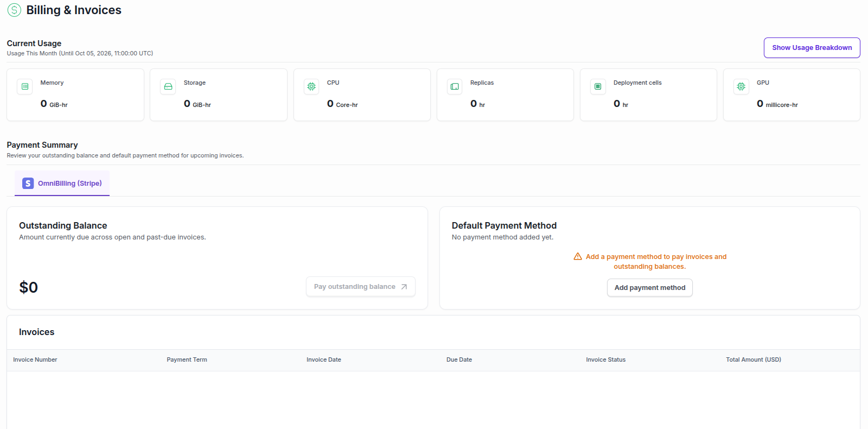
Task: Click the Deployment cells label
Action: [637, 83]
